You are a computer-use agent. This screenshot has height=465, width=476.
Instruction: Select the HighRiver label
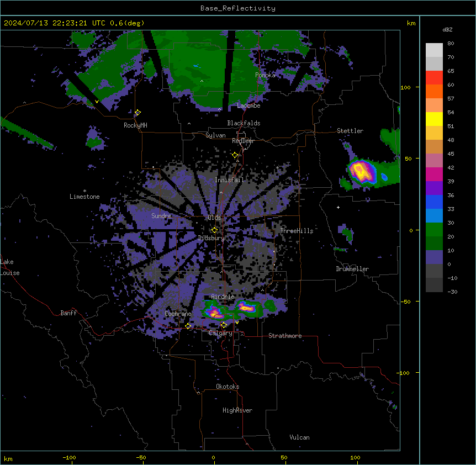tap(237, 410)
